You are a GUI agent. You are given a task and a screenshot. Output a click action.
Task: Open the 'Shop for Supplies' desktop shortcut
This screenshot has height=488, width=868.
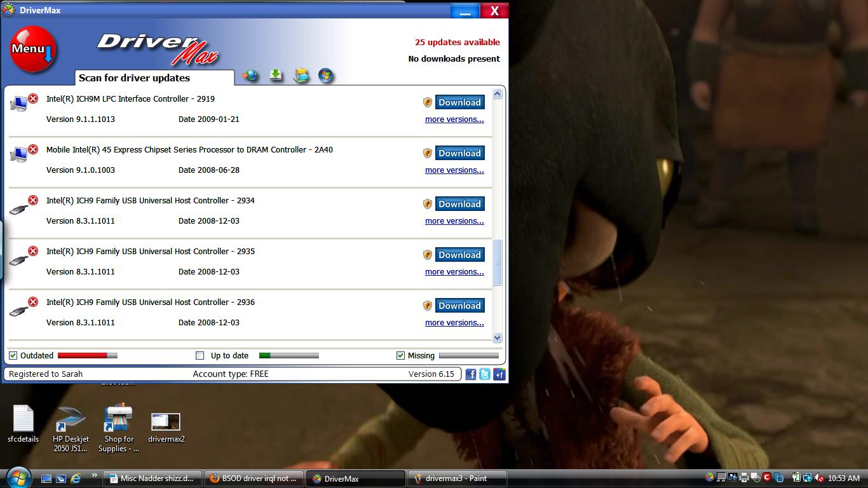pyautogui.click(x=119, y=429)
